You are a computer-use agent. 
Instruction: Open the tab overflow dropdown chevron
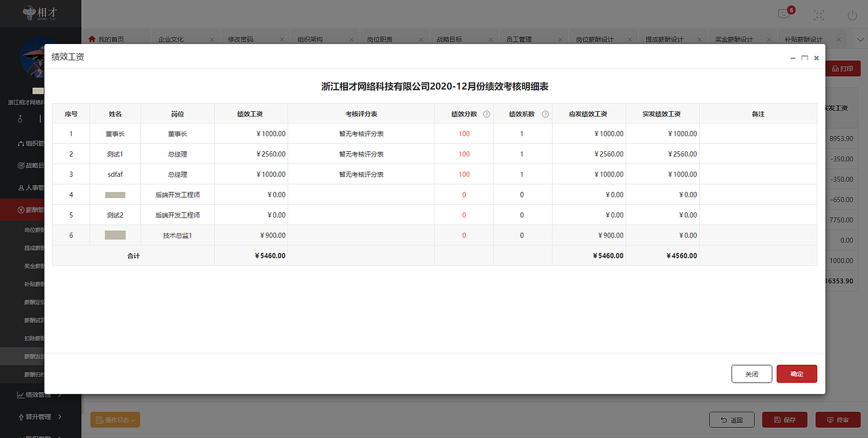[860, 39]
